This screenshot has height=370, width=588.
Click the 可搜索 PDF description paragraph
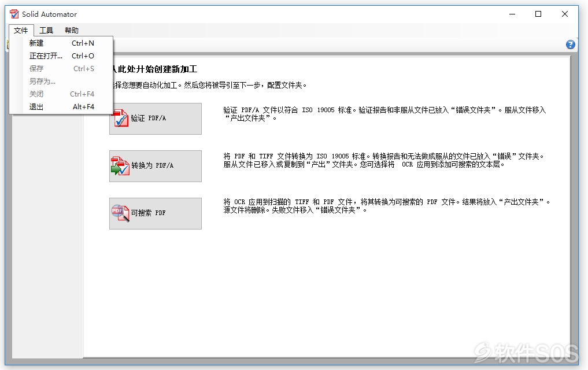click(387, 206)
